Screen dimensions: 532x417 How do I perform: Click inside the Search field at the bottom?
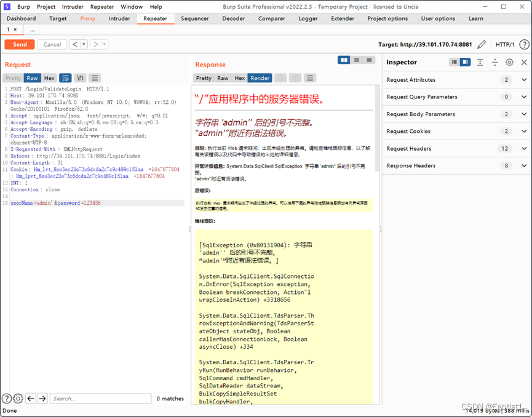click(x=98, y=399)
